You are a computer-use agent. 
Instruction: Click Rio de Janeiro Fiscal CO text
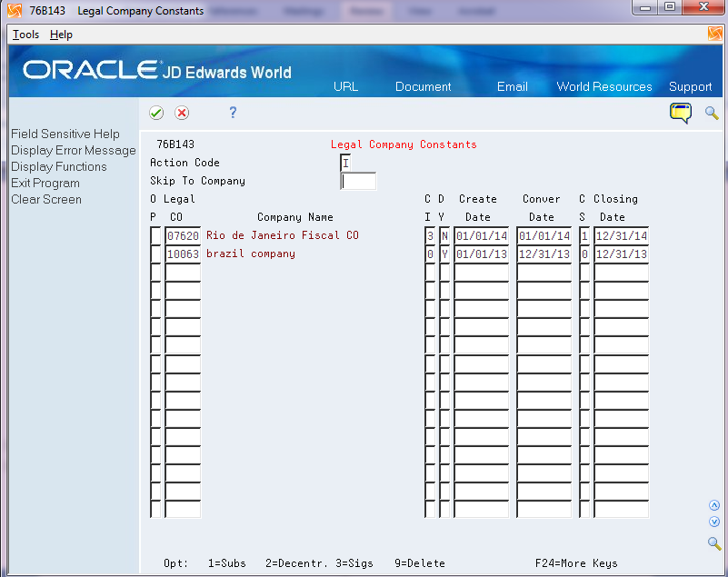pyautogui.click(x=283, y=235)
